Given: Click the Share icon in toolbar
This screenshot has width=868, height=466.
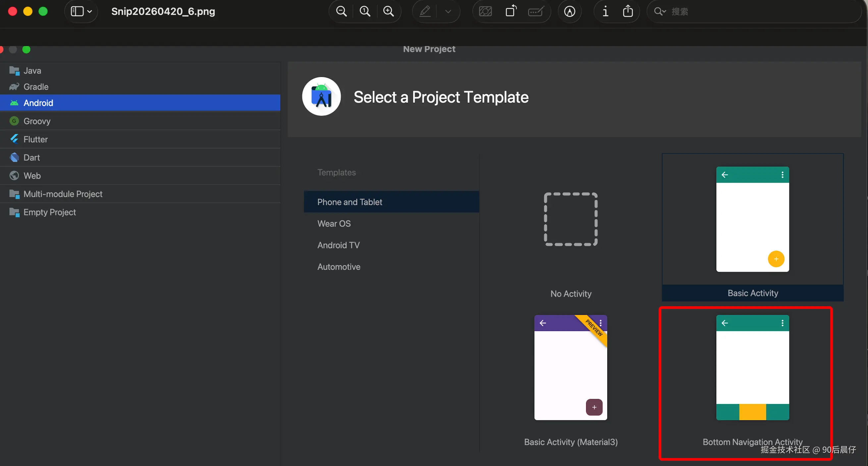Looking at the screenshot, I should coord(628,12).
